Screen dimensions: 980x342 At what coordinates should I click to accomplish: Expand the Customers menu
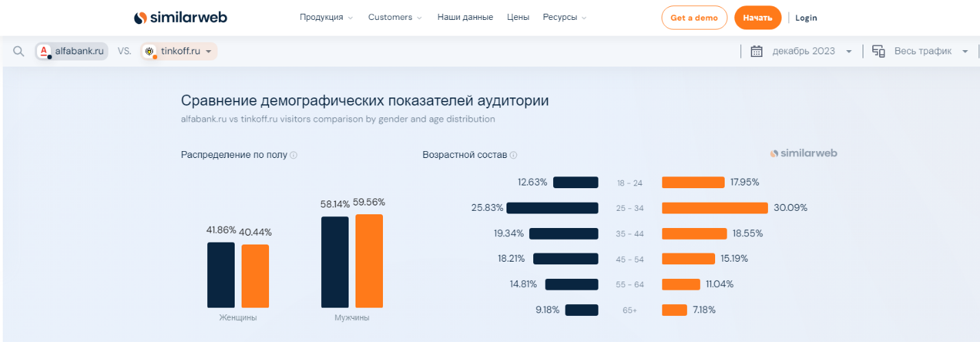(395, 17)
